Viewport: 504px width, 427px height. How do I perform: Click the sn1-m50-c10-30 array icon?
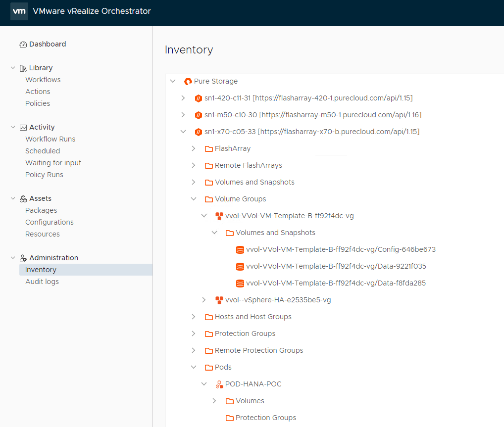tap(199, 115)
